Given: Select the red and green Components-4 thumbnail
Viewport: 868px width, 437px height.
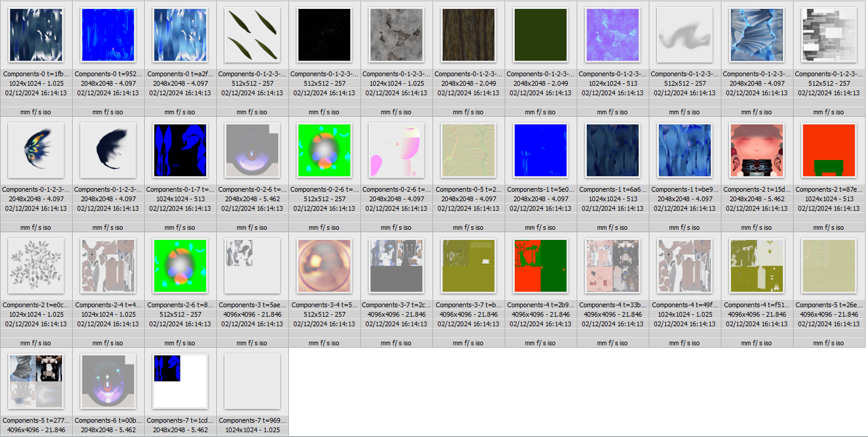Looking at the screenshot, I should (540, 266).
